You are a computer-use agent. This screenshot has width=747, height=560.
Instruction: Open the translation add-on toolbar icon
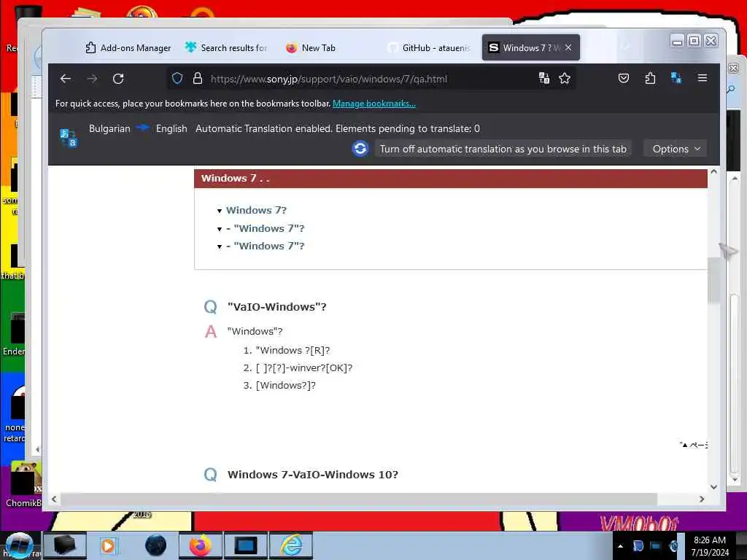pyautogui.click(x=676, y=78)
